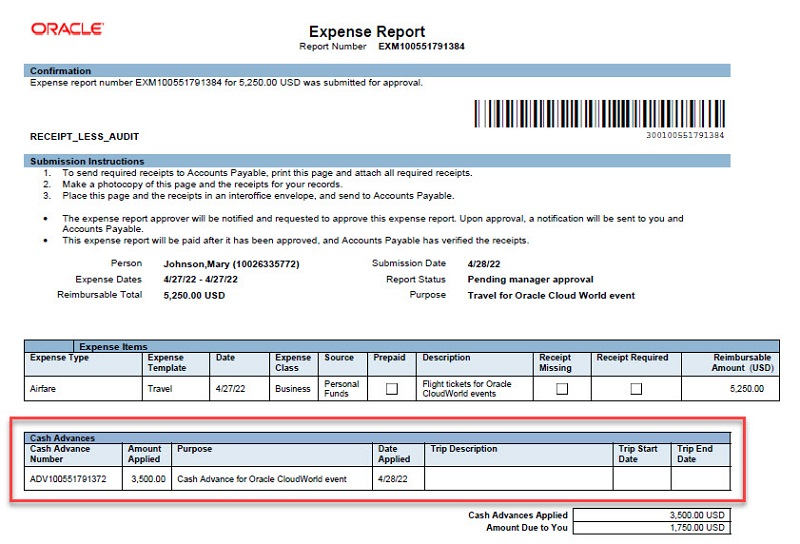Click the Cash Advance Number column header
Image resolution: width=800 pixels, height=544 pixels.
tap(73, 454)
